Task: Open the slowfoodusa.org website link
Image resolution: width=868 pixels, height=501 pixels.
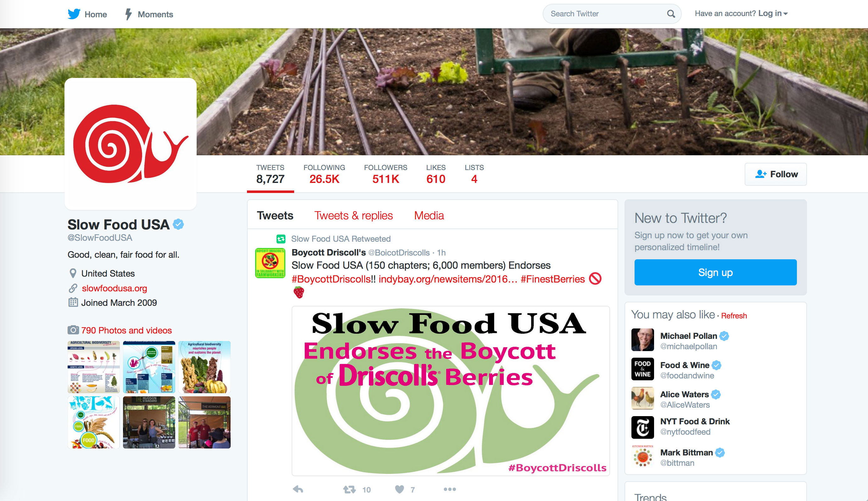Action: [x=114, y=288]
